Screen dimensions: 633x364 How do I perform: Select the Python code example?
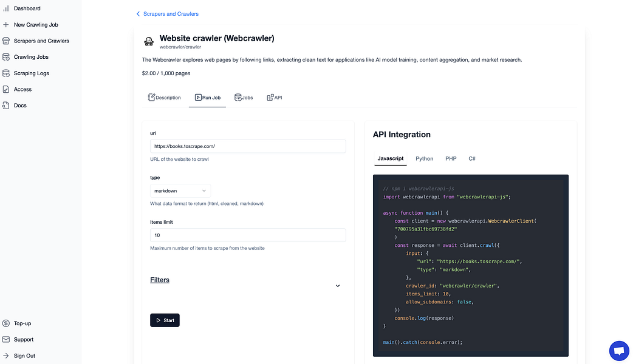pyautogui.click(x=424, y=158)
